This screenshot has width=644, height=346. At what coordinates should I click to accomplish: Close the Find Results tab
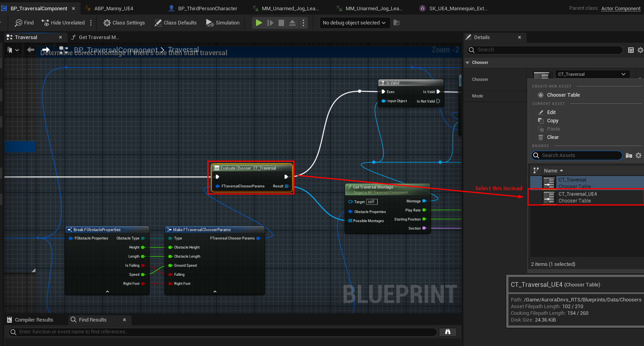point(124,320)
